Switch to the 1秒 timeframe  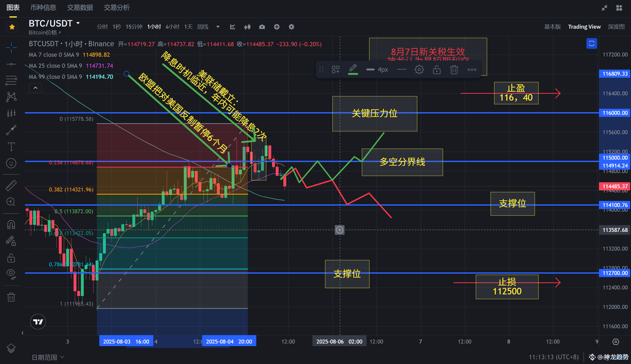[117, 27]
